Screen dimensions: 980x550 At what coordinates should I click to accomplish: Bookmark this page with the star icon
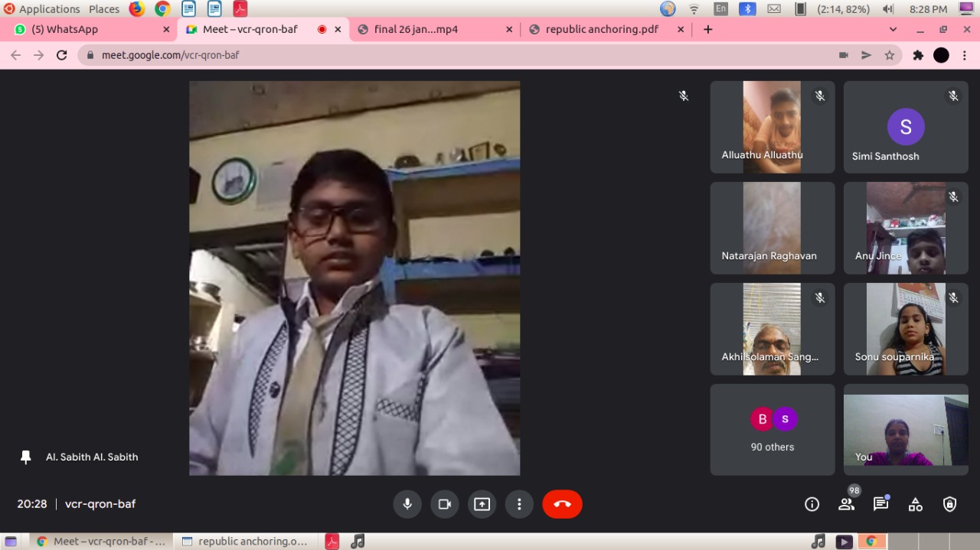pyautogui.click(x=890, y=55)
